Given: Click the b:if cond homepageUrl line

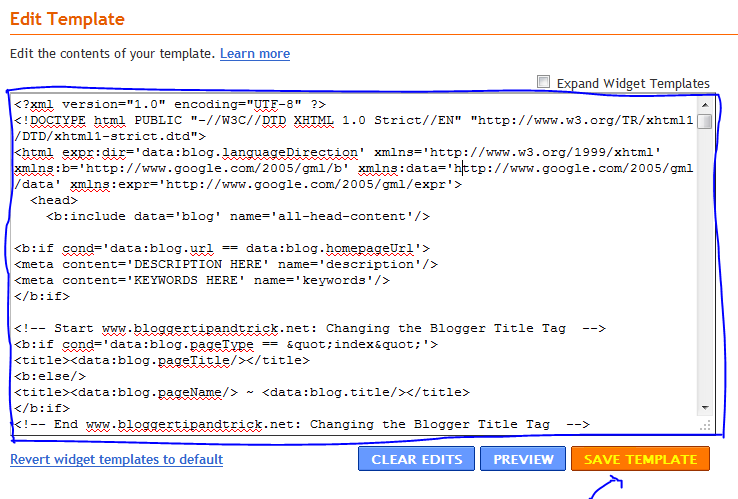Looking at the screenshot, I should (222, 249).
